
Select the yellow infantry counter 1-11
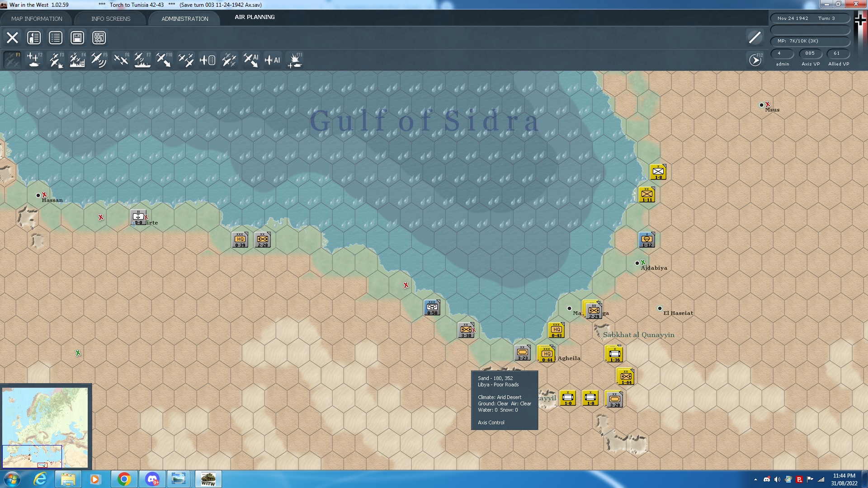647,195
